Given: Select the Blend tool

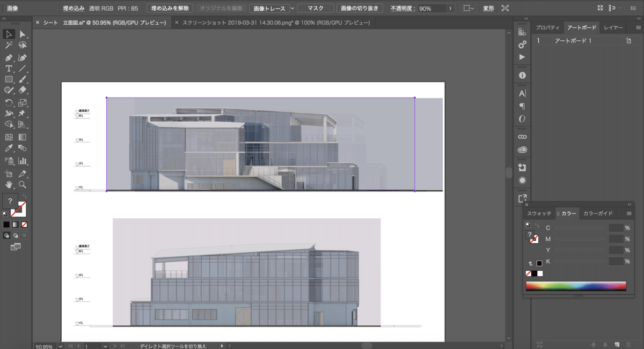Looking at the screenshot, I should pyautogui.click(x=23, y=148).
